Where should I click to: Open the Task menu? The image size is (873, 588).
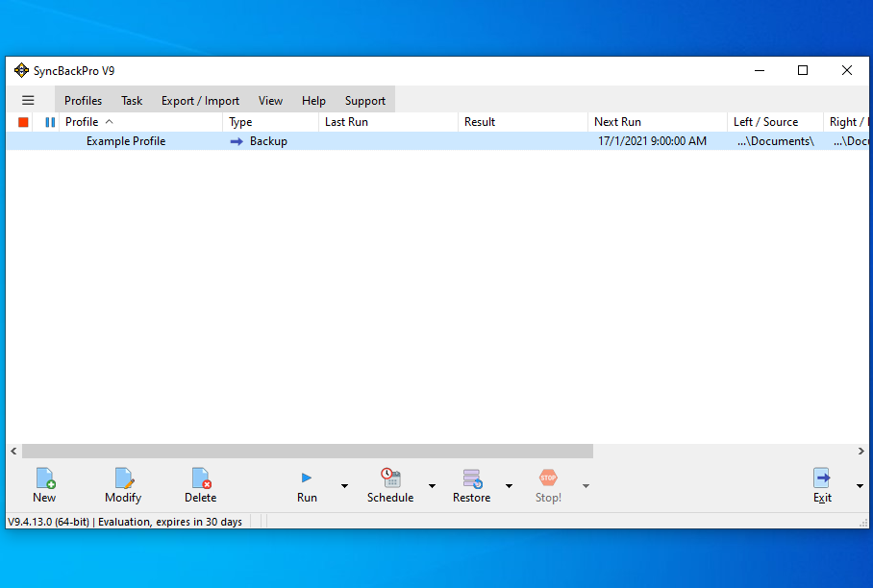click(x=132, y=101)
